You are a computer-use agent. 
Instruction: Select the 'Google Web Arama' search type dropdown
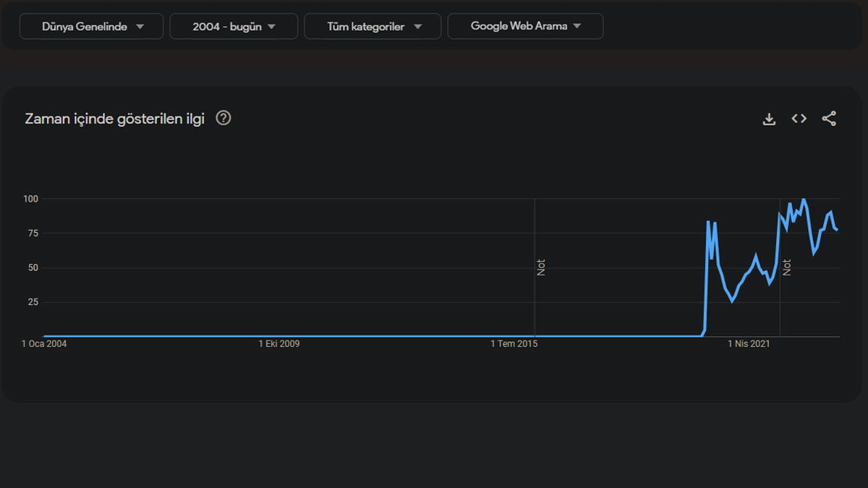pos(525,26)
